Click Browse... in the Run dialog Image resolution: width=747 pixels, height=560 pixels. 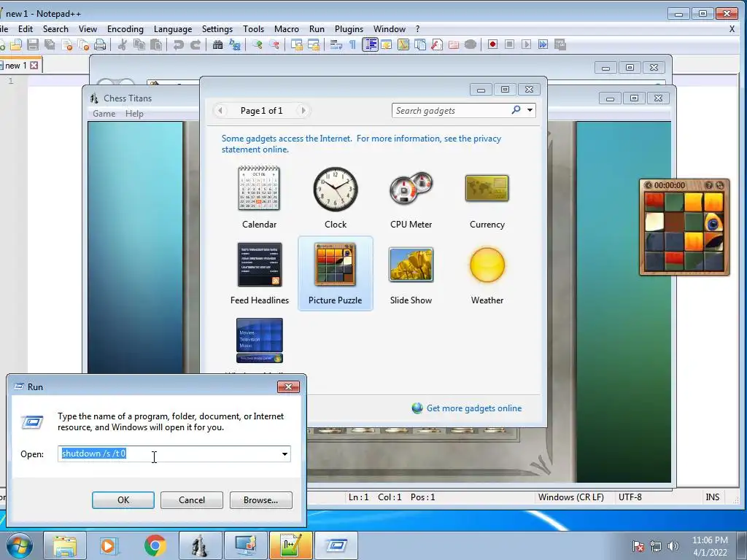click(260, 500)
